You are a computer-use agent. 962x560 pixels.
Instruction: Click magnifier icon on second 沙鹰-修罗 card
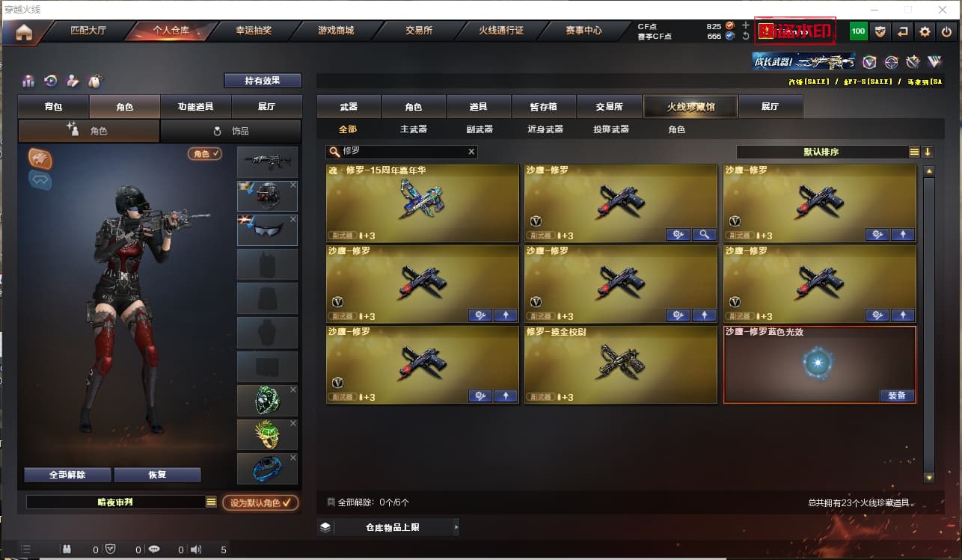coord(704,235)
